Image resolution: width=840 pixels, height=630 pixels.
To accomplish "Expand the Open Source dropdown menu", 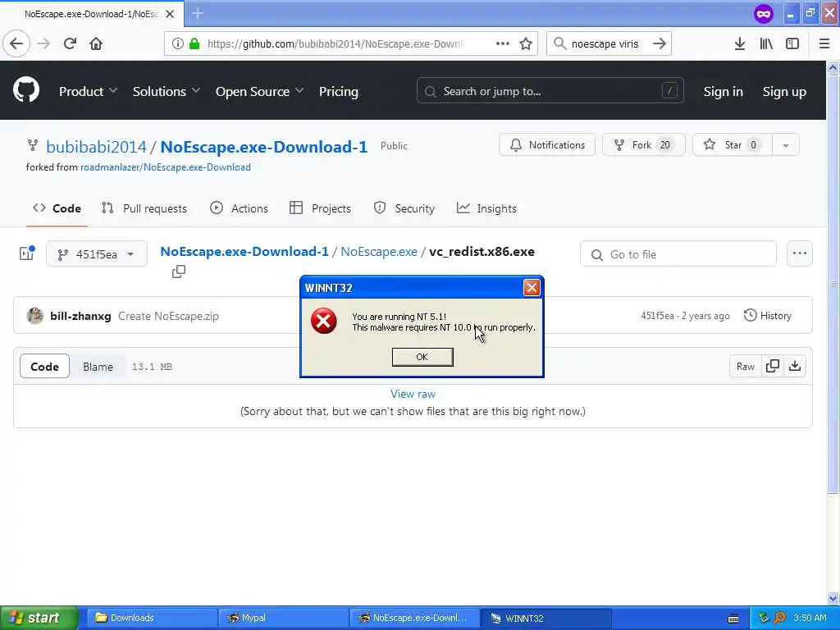I will [x=260, y=91].
